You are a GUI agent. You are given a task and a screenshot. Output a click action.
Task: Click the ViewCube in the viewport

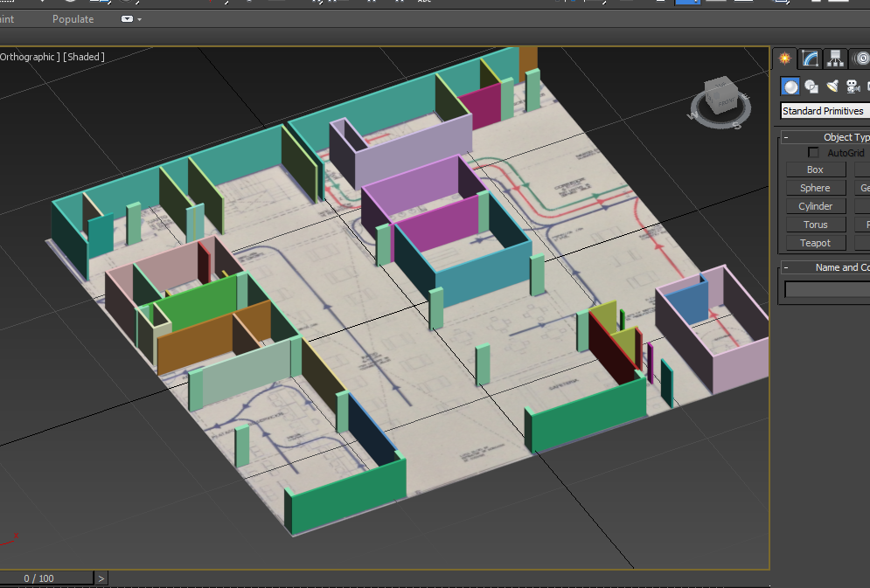pyautogui.click(x=721, y=100)
